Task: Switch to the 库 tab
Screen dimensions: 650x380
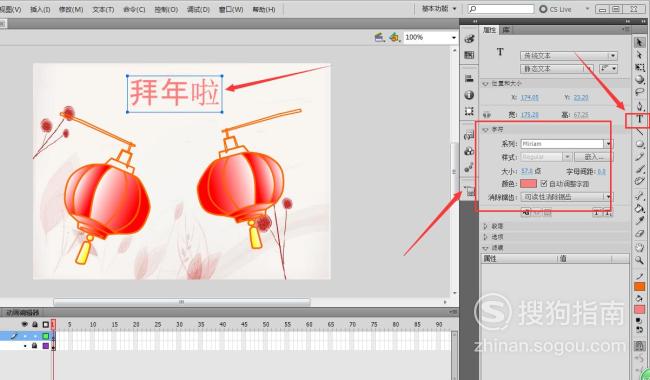Action: (506, 30)
